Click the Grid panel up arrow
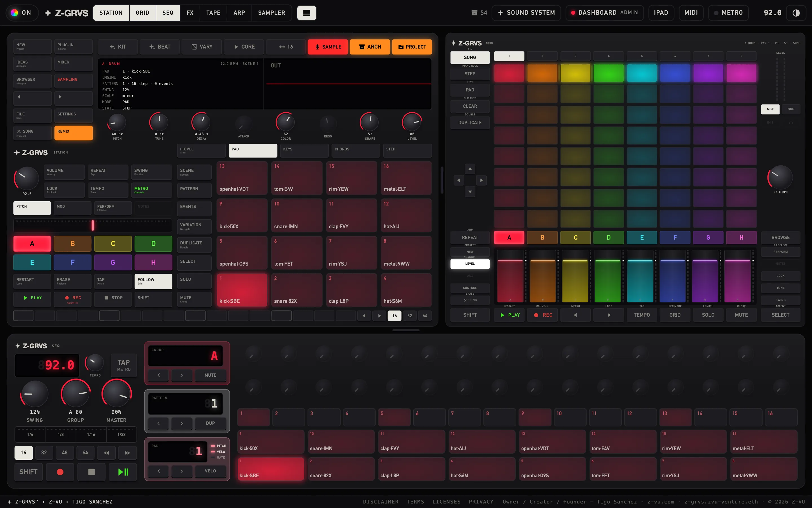 [470, 169]
